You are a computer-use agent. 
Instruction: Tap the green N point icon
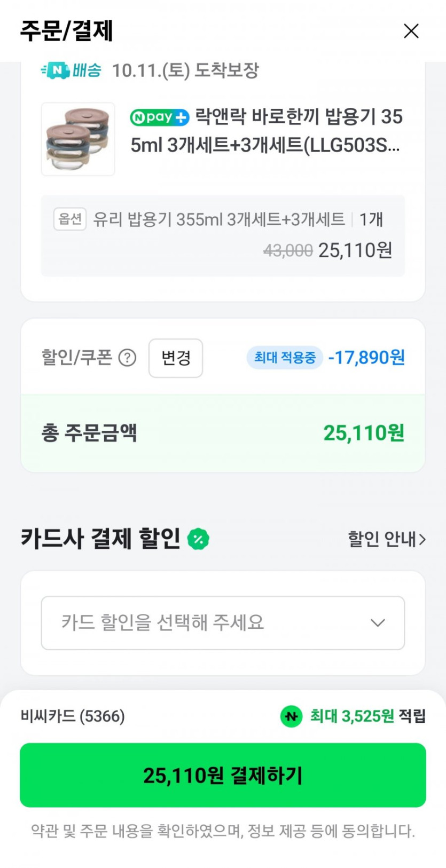(291, 716)
